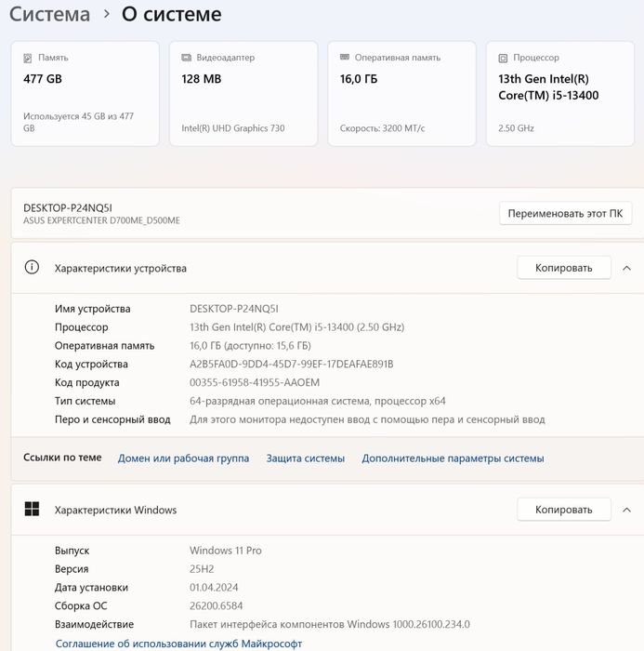Copy Windows specifications with Копировать button
Screen dimensions: 644x651
[563, 510]
